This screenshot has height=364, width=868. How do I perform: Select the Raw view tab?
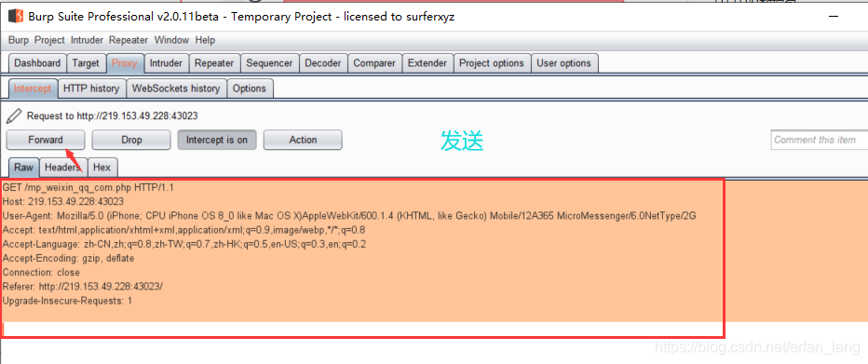(x=24, y=167)
